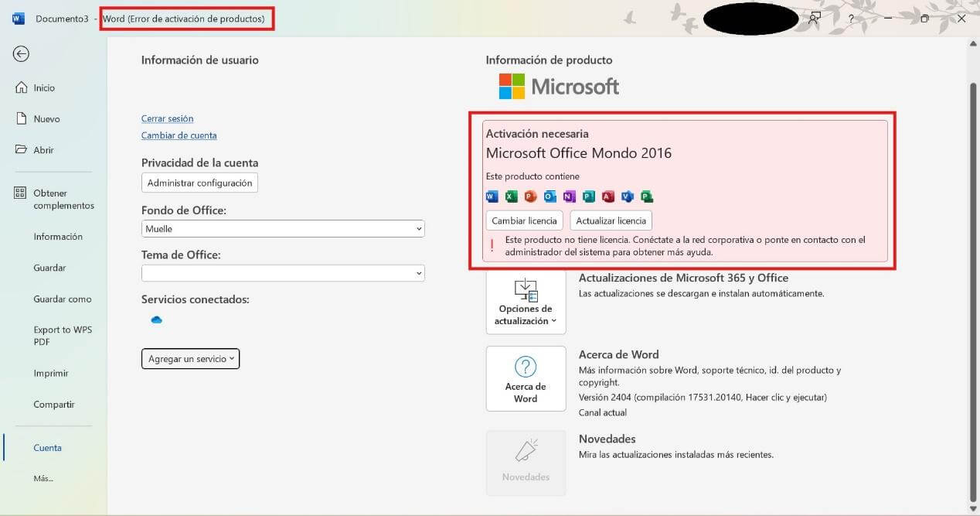Click the back arrow to leave Cuenta view
Image resolution: width=980 pixels, height=516 pixels.
coord(21,53)
